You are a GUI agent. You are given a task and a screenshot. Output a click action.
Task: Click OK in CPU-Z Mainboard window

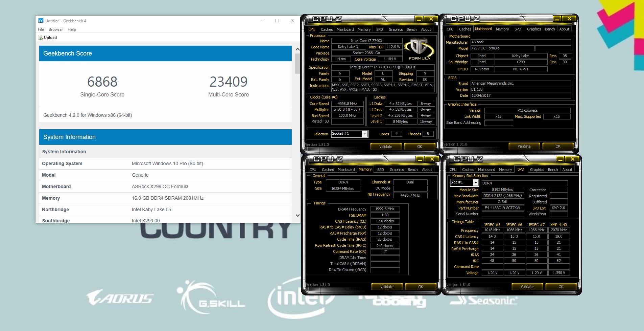point(558,146)
